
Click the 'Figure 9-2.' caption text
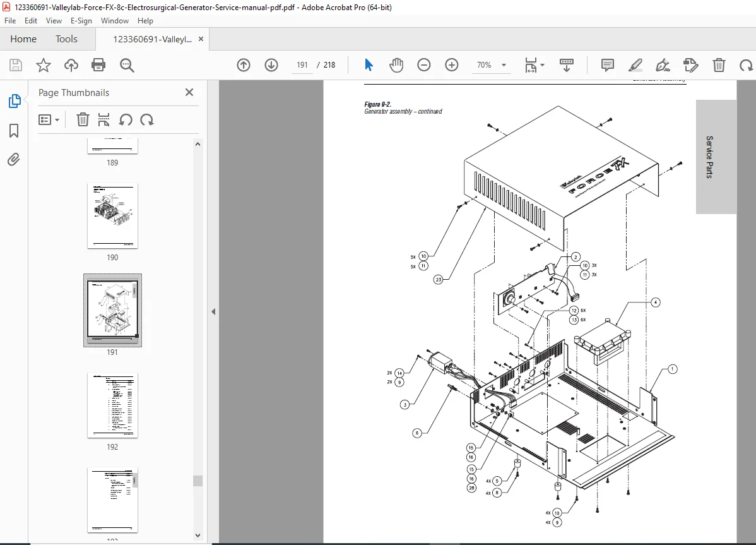377,104
